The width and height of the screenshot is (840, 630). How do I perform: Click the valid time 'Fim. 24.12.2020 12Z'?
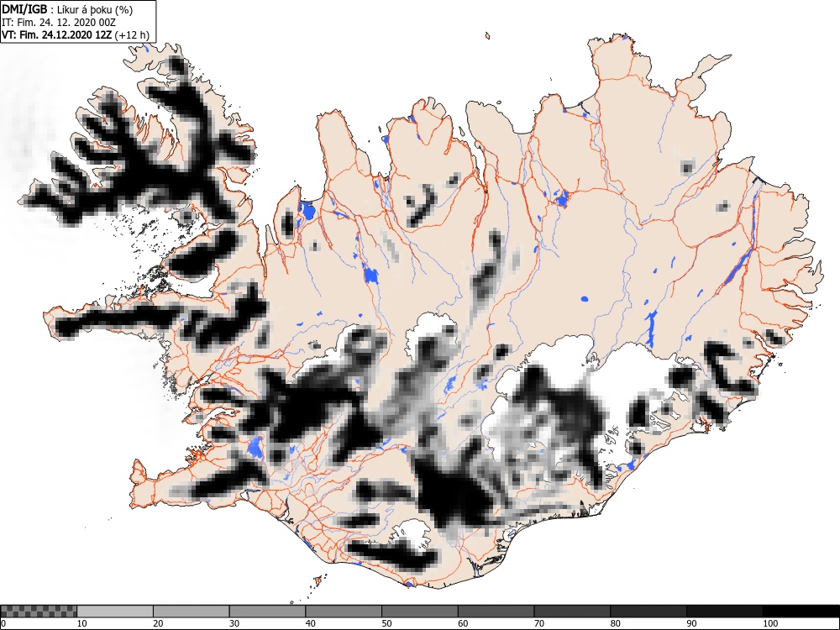click(66, 34)
